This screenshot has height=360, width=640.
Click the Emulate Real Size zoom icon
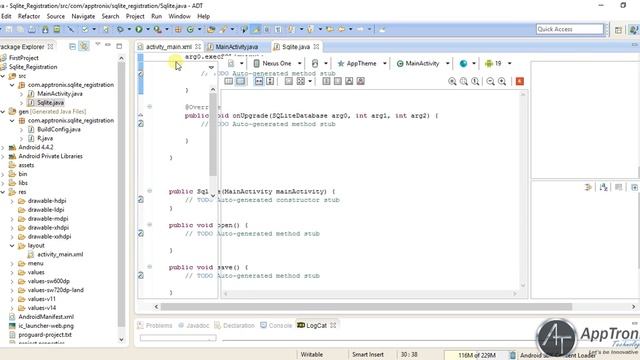click(x=452, y=81)
